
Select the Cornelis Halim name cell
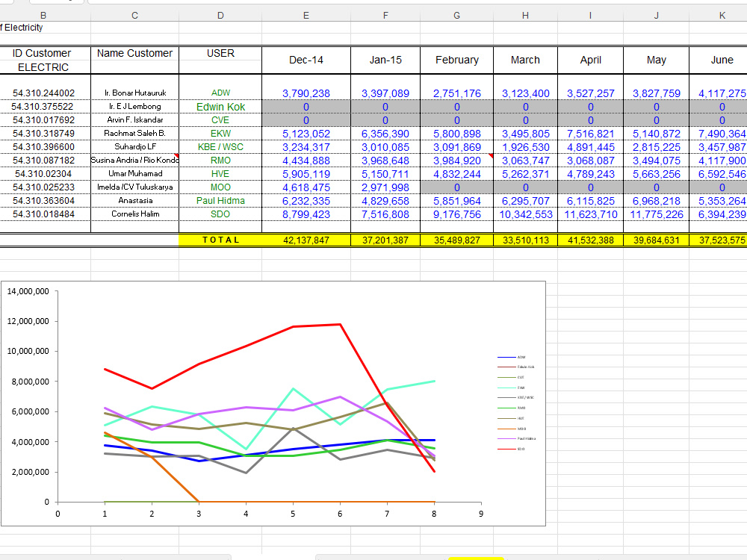point(134,214)
